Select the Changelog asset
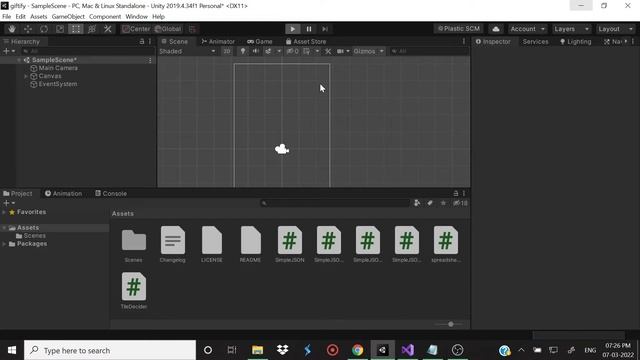The width and height of the screenshot is (640, 360). (x=173, y=244)
